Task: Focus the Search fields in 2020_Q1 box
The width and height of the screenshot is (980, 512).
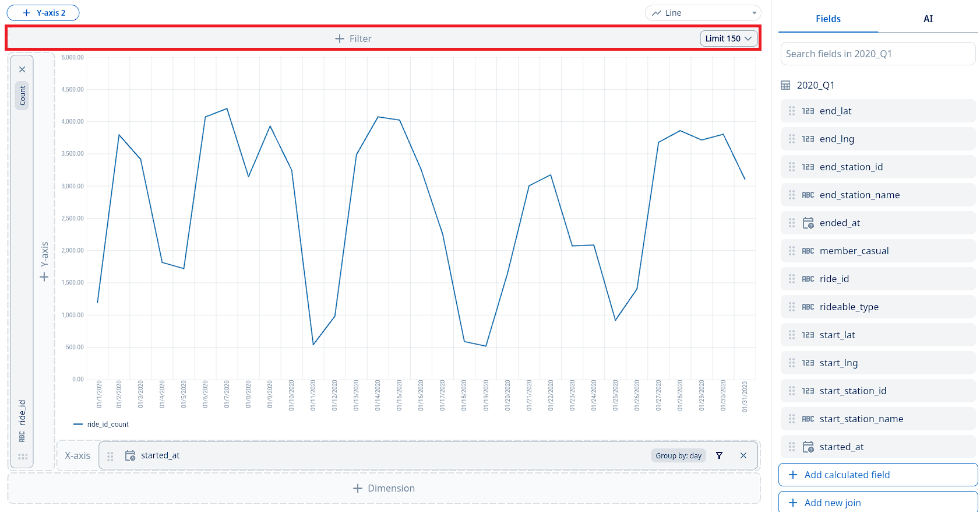Action: [x=877, y=54]
